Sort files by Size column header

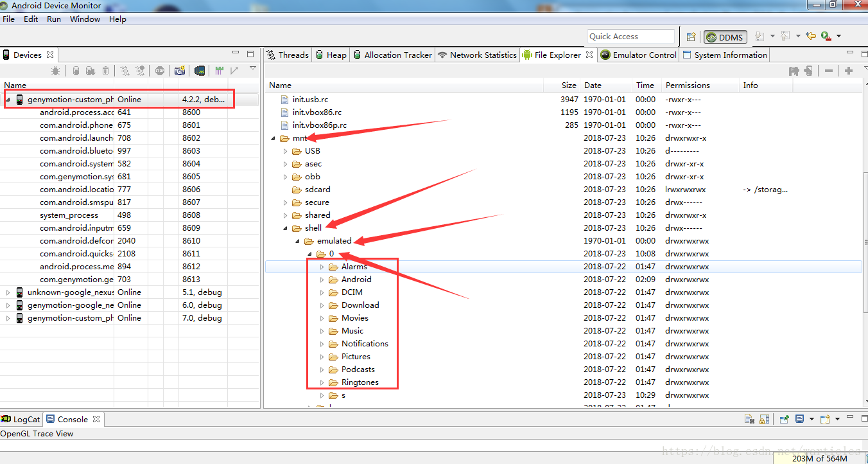pos(561,85)
